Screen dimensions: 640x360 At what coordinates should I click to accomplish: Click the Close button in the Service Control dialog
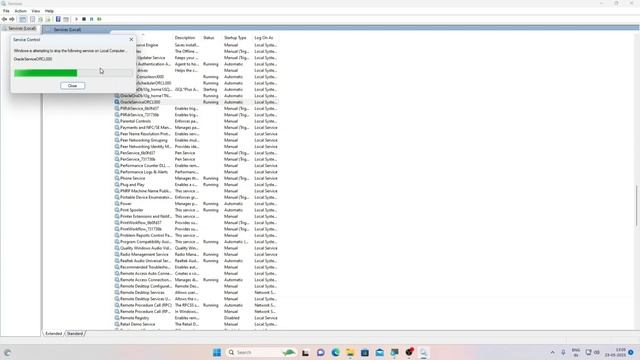pos(73,86)
